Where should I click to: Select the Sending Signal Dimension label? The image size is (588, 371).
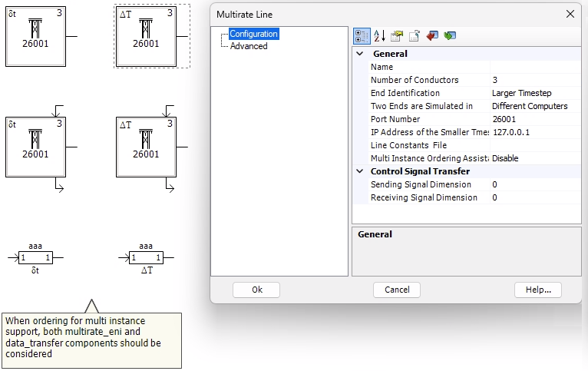pos(421,184)
